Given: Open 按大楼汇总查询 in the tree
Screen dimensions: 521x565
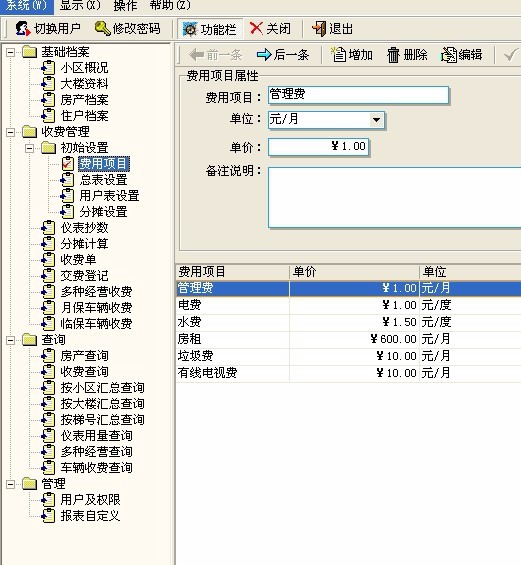Looking at the screenshot, I should (x=102, y=404).
